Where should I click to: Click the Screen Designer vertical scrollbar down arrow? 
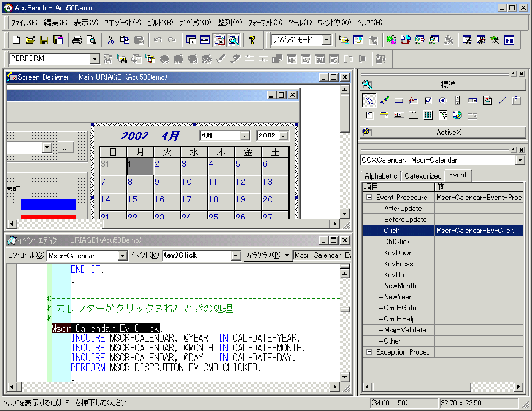point(344,214)
